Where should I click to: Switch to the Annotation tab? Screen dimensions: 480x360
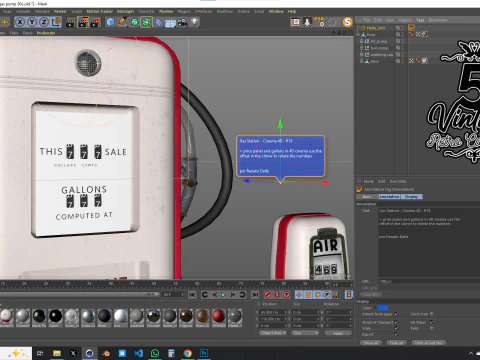point(389,197)
